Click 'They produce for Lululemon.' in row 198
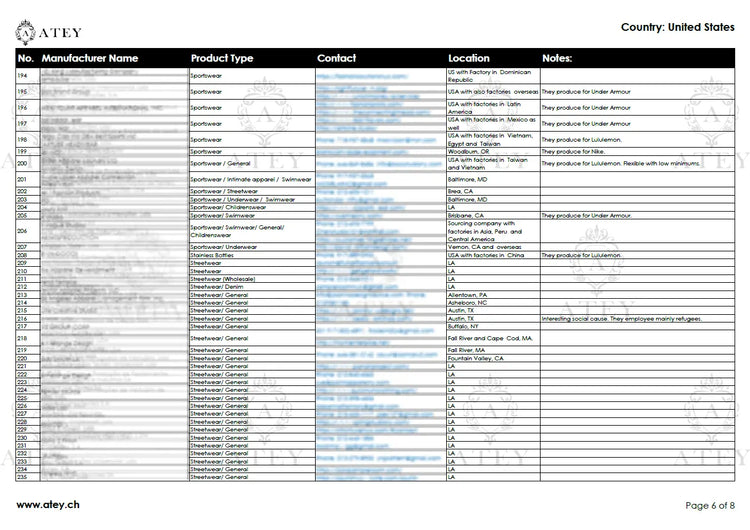 (581, 140)
